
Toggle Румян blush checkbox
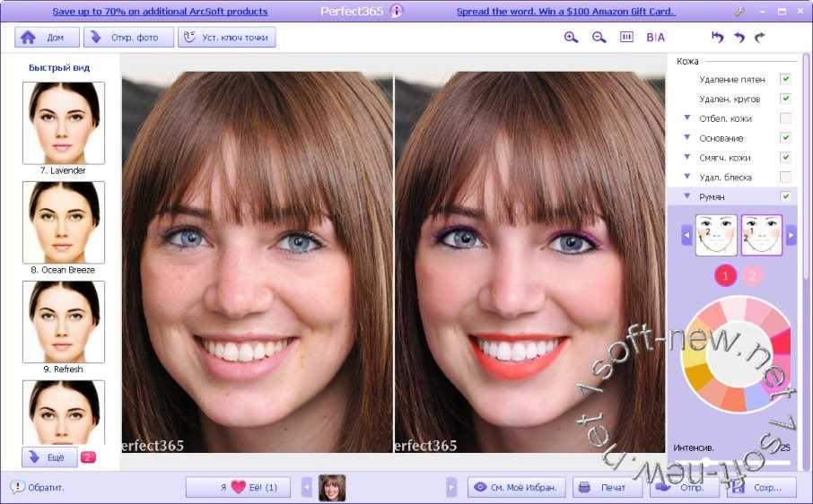pos(785,196)
